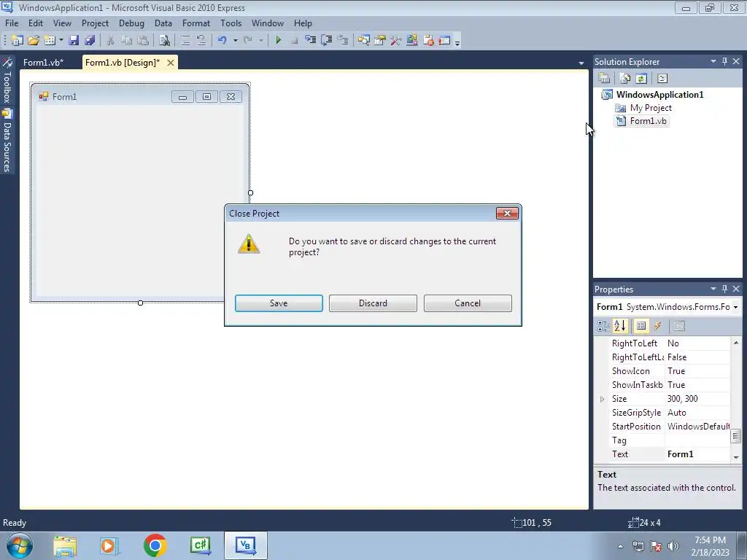747x560 pixels.
Task: Open the Debug menu
Action: pos(131,23)
